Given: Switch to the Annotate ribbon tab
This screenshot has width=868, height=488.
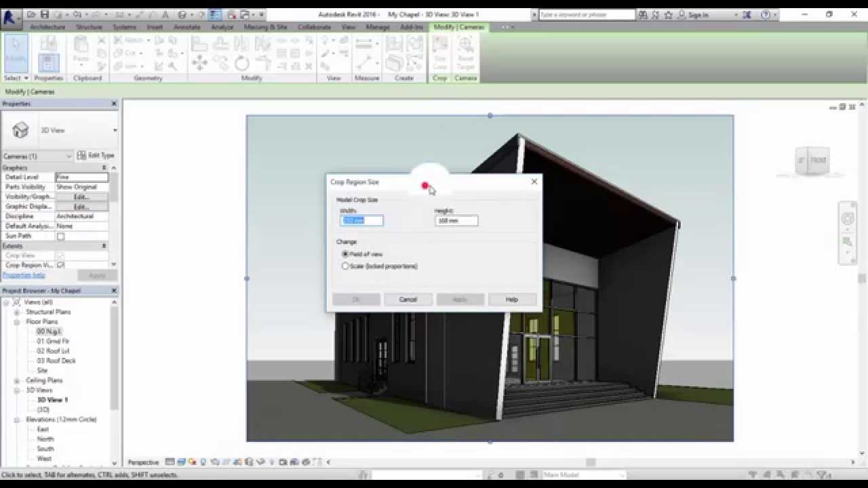Looking at the screenshot, I should (x=187, y=27).
